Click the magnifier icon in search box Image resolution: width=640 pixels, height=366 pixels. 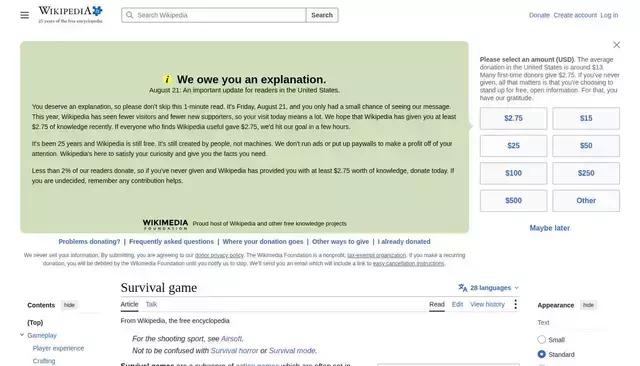point(129,15)
